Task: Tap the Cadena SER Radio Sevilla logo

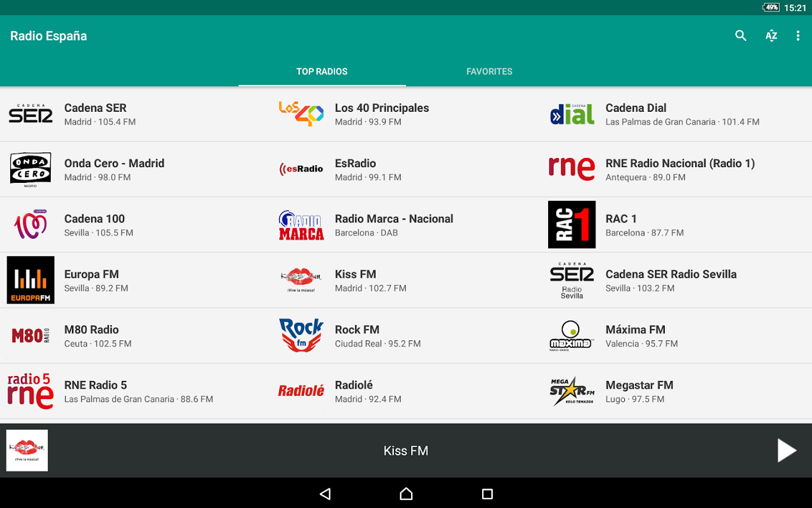Action: [x=572, y=280]
